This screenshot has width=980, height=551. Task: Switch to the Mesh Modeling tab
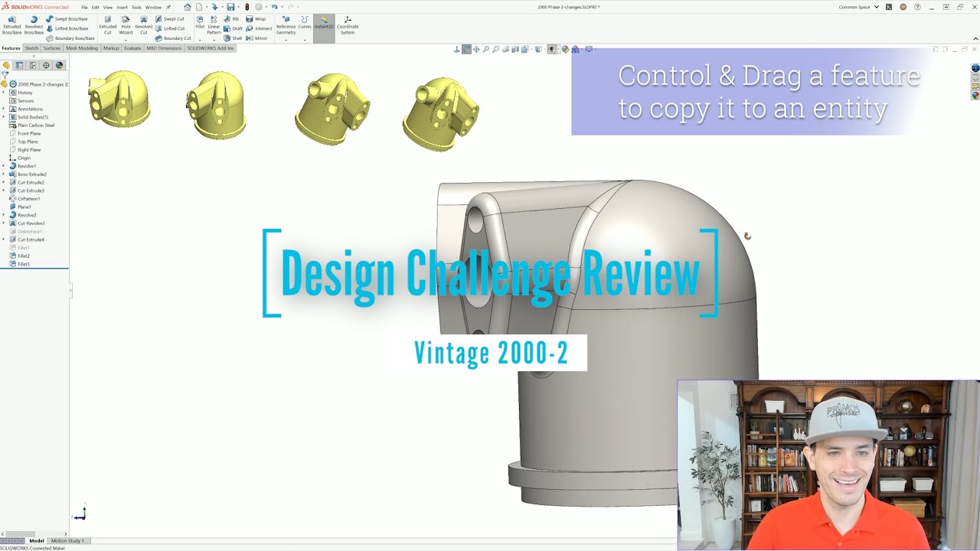(x=82, y=48)
